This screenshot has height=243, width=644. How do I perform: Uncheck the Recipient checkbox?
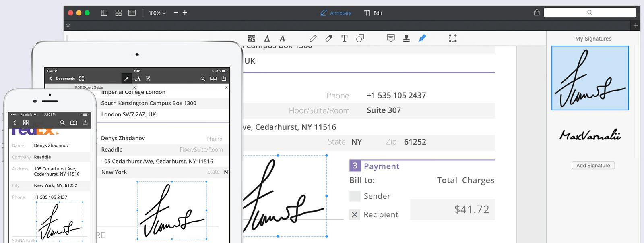click(355, 215)
